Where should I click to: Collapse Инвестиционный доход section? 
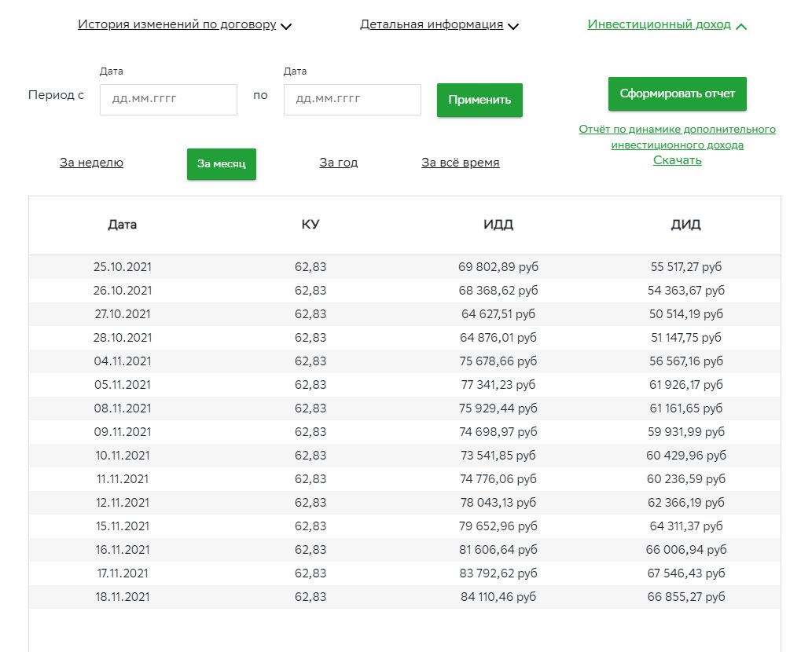pyautogui.click(x=667, y=24)
